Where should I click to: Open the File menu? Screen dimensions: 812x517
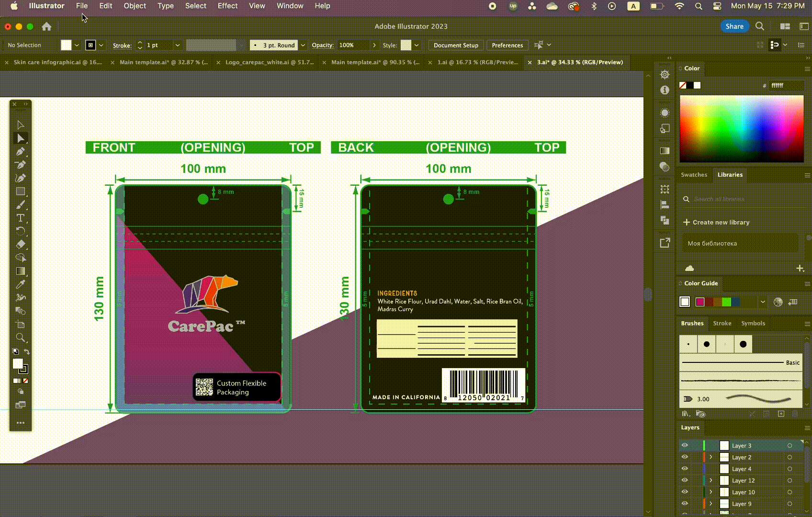pos(82,6)
